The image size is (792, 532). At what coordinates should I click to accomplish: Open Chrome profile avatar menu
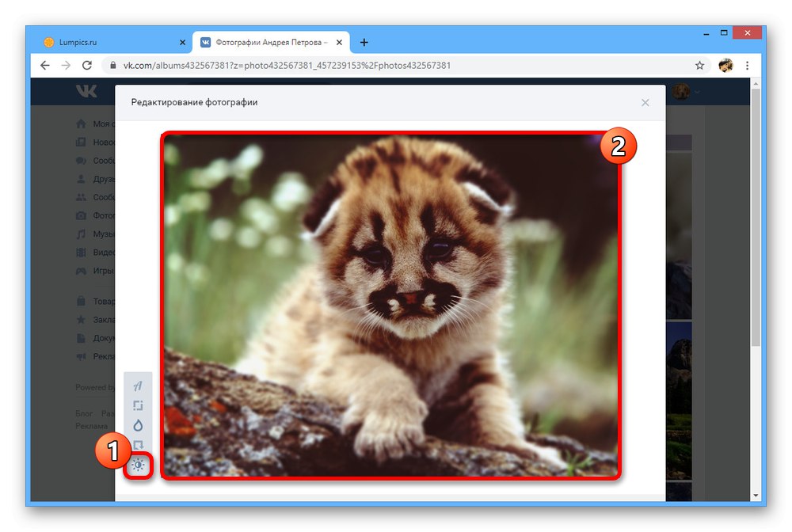[x=725, y=65]
